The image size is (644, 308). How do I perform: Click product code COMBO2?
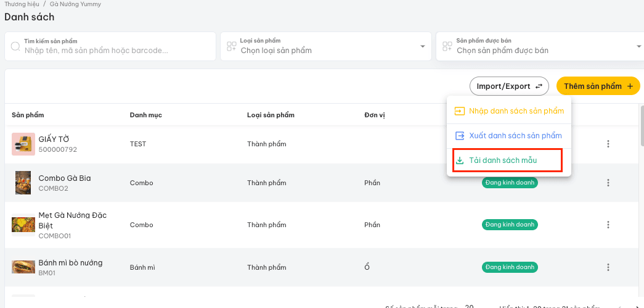[x=54, y=189]
